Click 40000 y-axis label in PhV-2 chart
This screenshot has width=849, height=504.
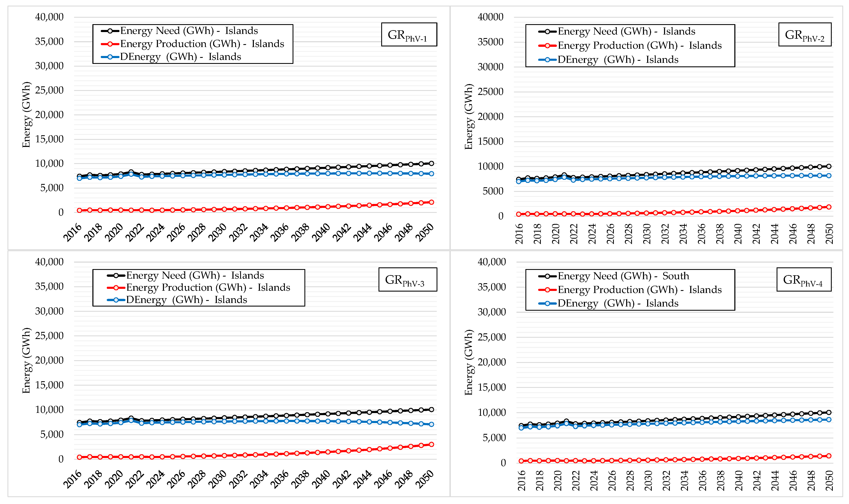pyautogui.click(x=490, y=17)
